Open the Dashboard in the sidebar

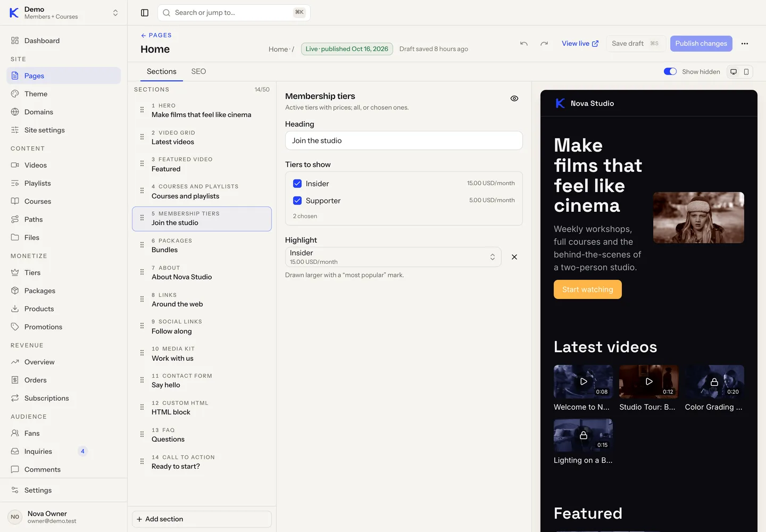(64, 40)
